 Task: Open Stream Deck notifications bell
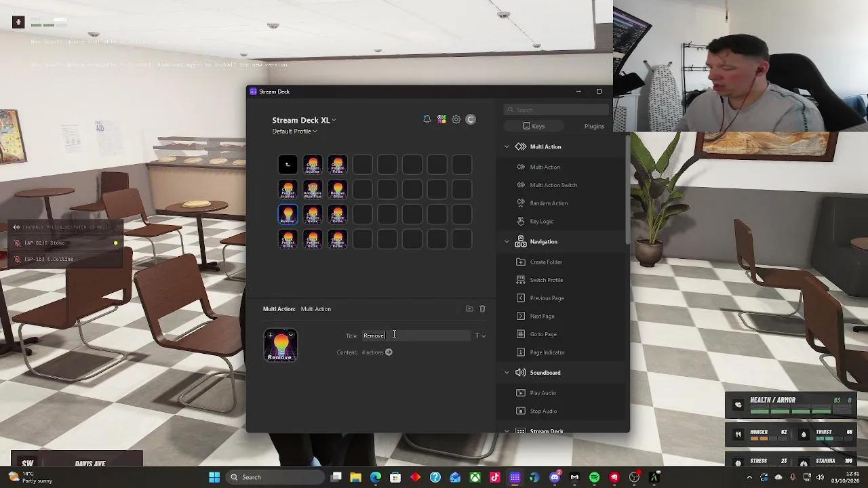click(x=427, y=119)
